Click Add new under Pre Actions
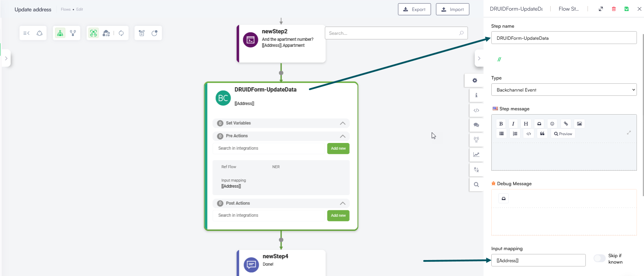The image size is (644, 276). (x=338, y=149)
